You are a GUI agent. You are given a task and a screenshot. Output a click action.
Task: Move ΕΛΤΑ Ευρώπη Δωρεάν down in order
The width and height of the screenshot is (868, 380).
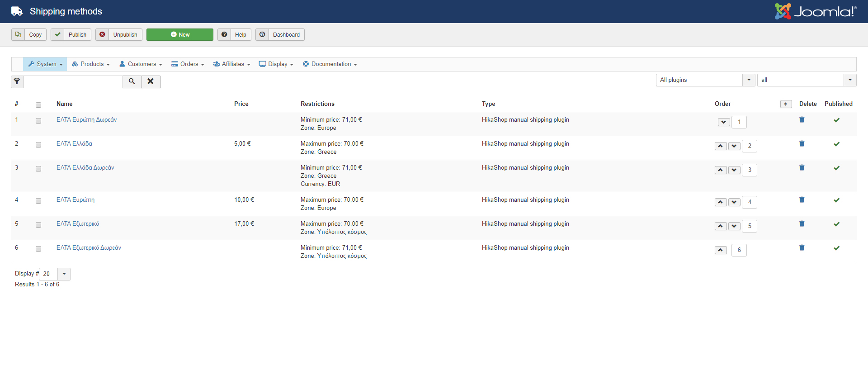[724, 122]
